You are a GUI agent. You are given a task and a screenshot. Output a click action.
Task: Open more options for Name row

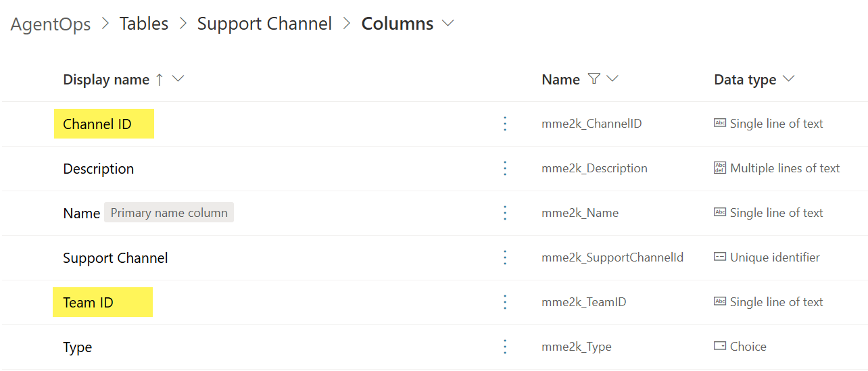[x=504, y=213]
